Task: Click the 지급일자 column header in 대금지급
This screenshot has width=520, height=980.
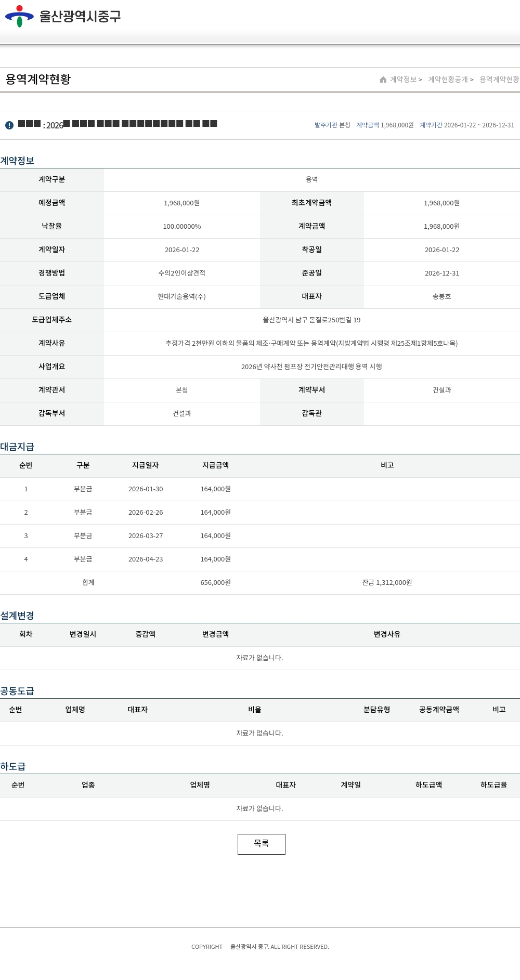Action: 145,465
